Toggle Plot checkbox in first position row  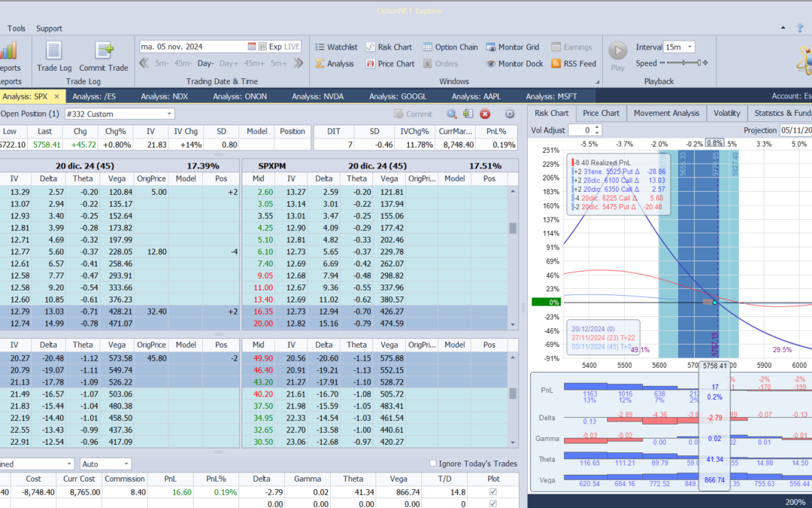pyautogui.click(x=493, y=491)
